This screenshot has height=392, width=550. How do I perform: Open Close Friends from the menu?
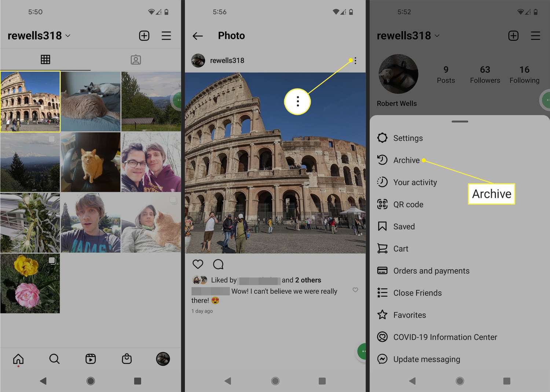pyautogui.click(x=417, y=293)
